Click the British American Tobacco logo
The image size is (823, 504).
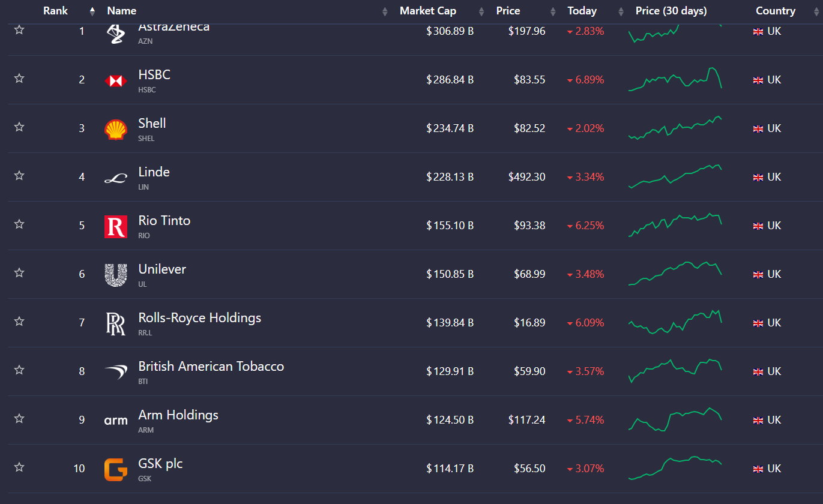pyautogui.click(x=115, y=372)
